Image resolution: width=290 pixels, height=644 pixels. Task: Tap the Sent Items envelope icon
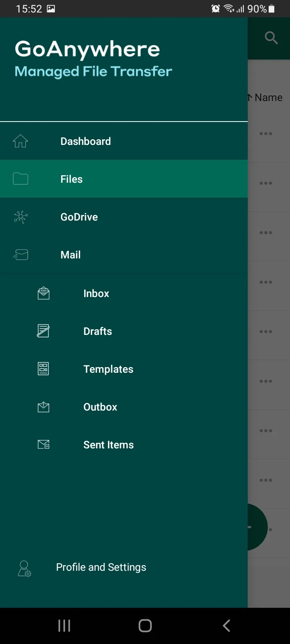pyautogui.click(x=43, y=444)
